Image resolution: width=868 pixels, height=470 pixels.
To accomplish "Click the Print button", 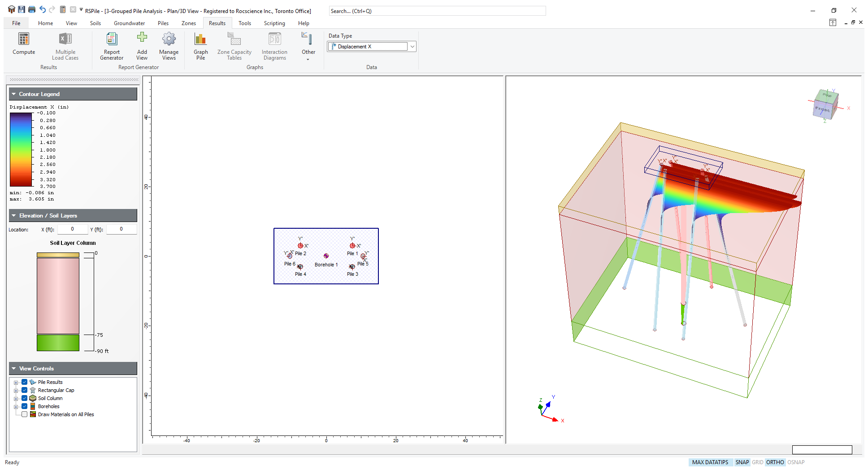I will coord(31,9).
